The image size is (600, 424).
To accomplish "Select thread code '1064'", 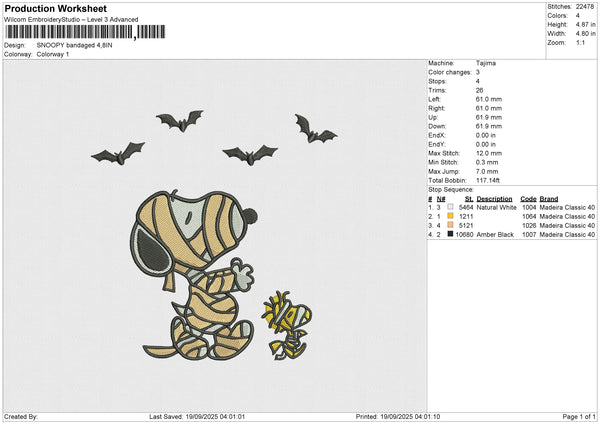I will click(x=529, y=217).
